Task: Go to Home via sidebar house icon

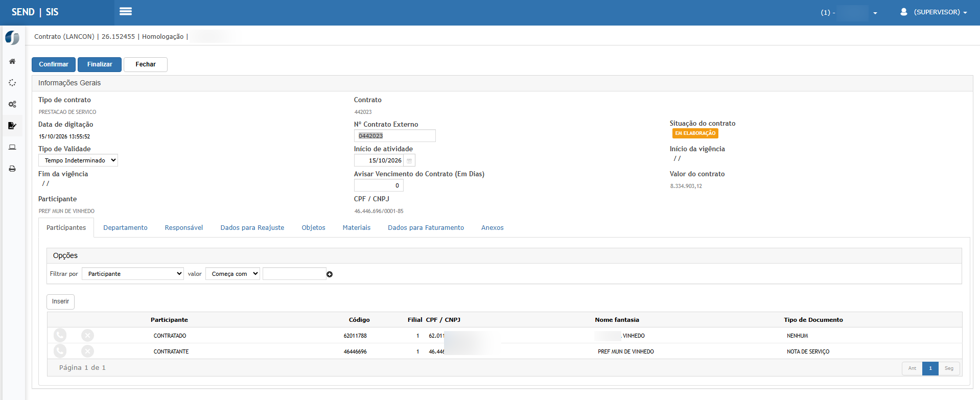Action: click(x=12, y=61)
